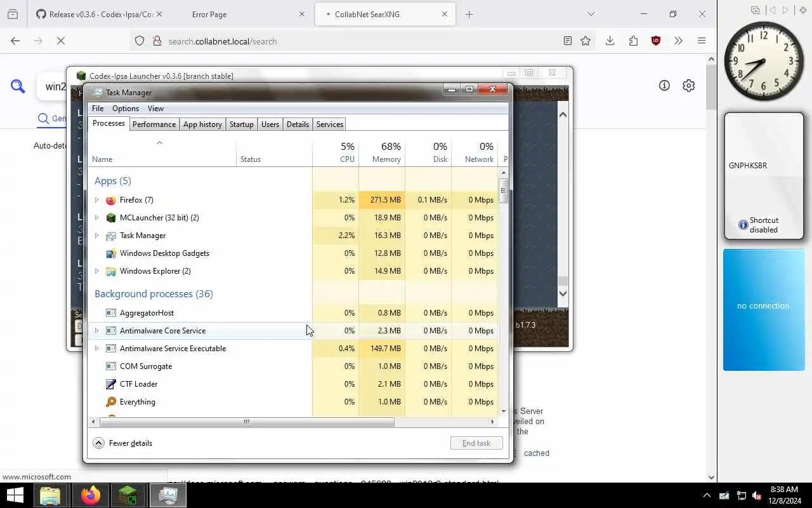This screenshot has width=812, height=508.
Task: Open Firefox bookmark star icon
Action: tap(586, 41)
